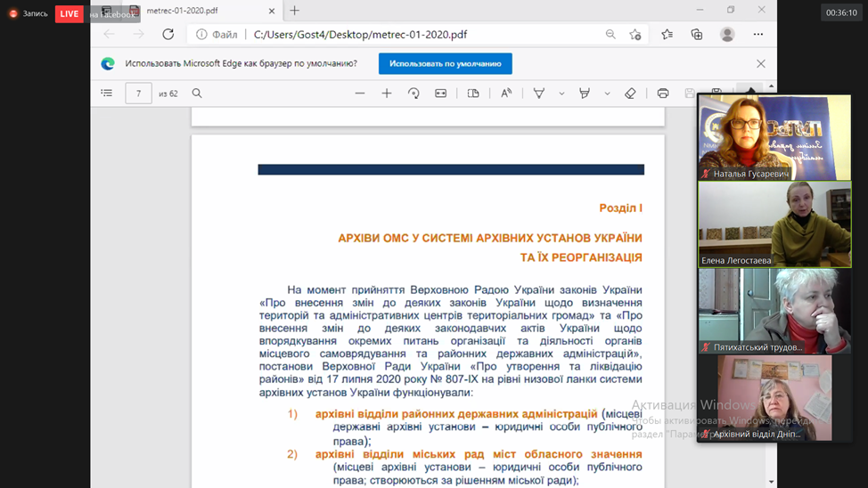This screenshot has height=488, width=868.
Task: Add this page to favorites
Action: (x=635, y=35)
